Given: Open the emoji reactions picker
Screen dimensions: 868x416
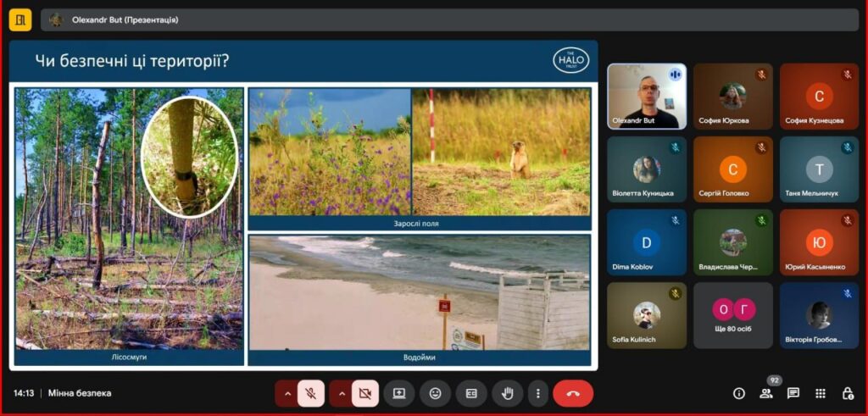Looking at the screenshot, I should coord(435,393).
